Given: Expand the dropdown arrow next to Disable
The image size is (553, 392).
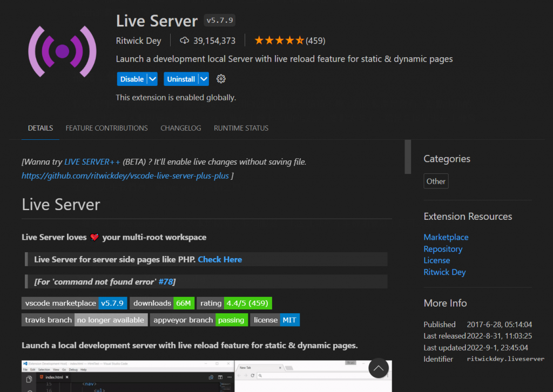Looking at the screenshot, I should (x=152, y=79).
